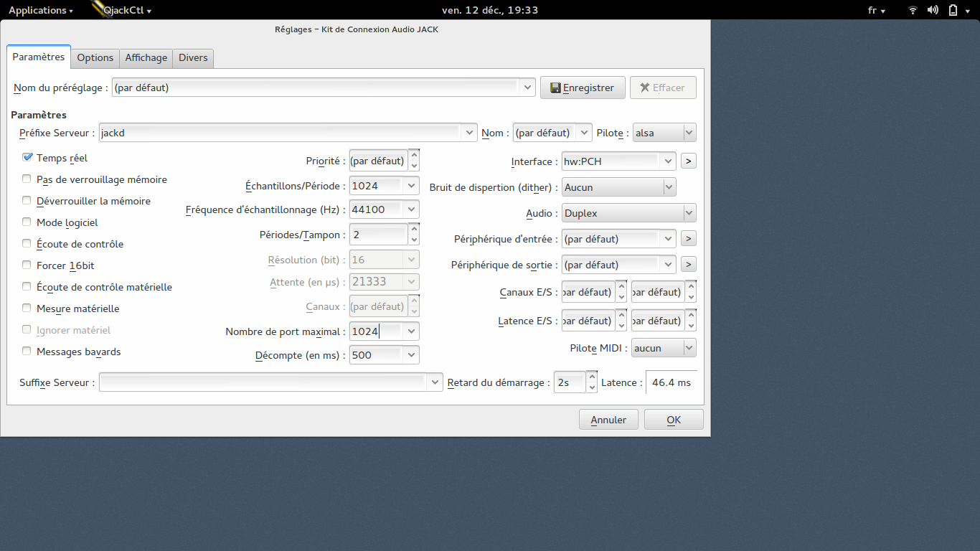
Task: Open the fr keyboard layout menu
Action: pyautogui.click(x=877, y=10)
